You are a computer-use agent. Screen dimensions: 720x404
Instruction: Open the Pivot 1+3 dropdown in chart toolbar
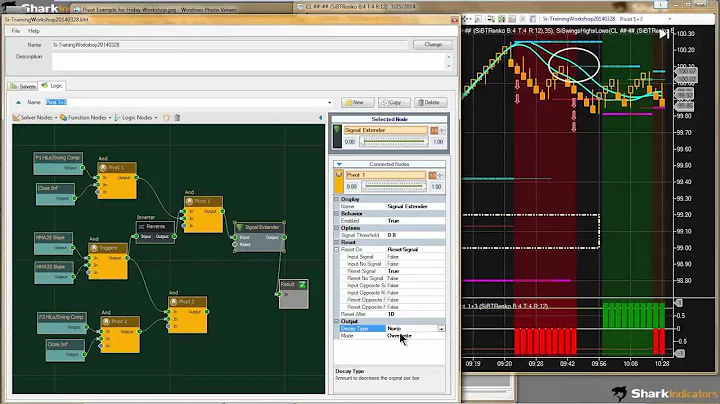point(669,19)
